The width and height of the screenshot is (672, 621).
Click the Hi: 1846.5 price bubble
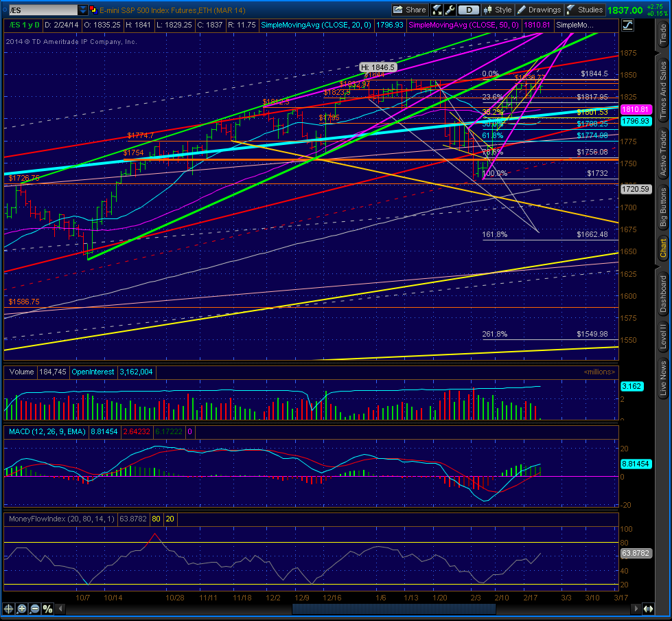378,67
